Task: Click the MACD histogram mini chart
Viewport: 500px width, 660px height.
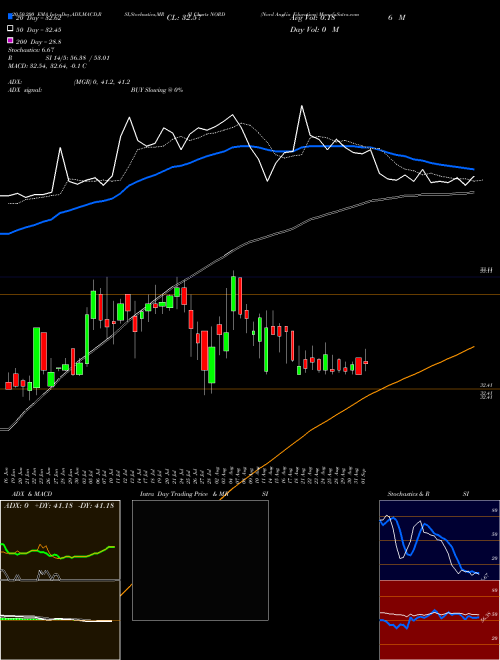Action: point(60,620)
